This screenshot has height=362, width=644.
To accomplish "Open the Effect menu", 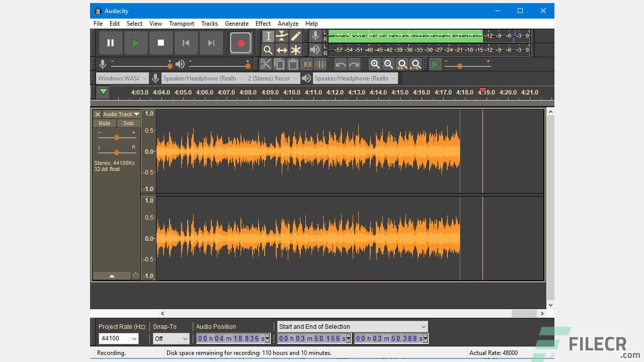I will click(x=263, y=23).
